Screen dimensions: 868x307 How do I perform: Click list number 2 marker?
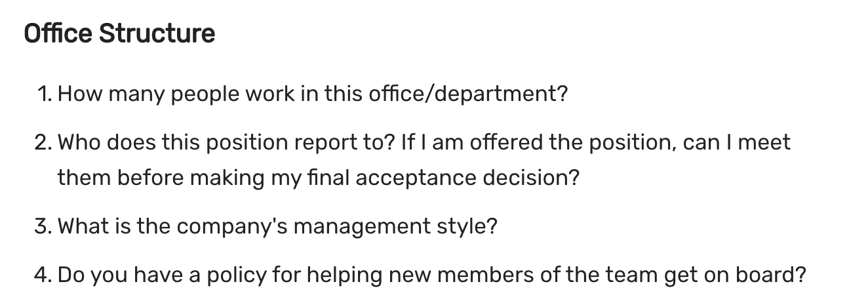(43, 142)
